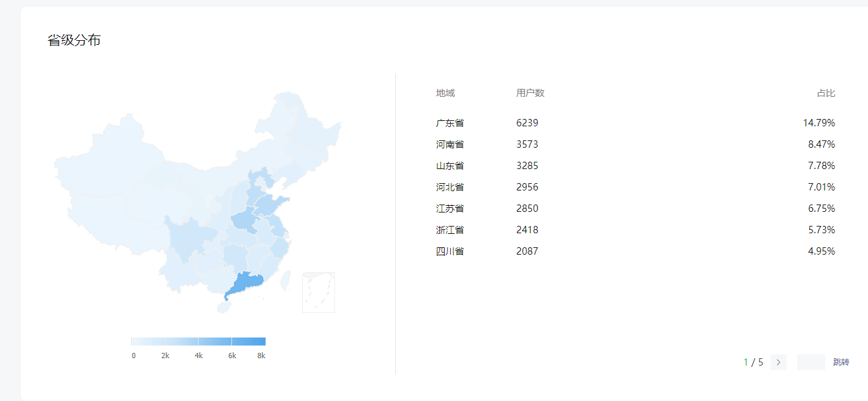The height and width of the screenshot is (401, 868).
Task: Click Hainan island on the map
Action: 224,307
